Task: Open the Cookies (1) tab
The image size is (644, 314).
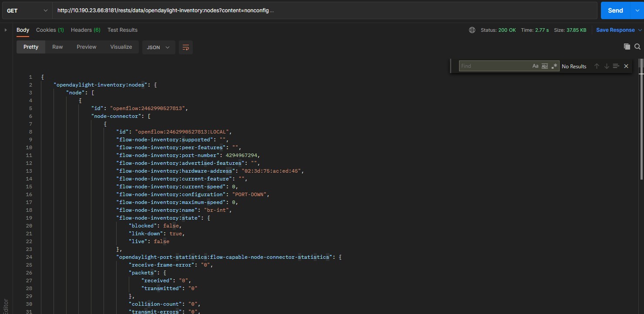Action: (x=50, y=30)
